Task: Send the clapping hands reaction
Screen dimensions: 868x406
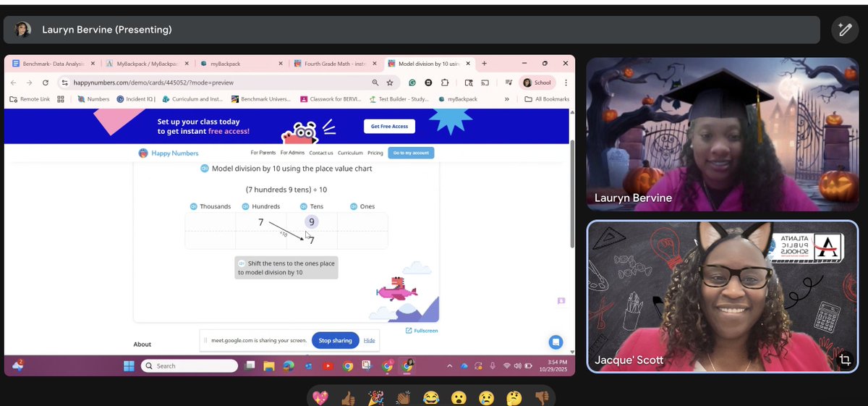Action: [x=404, y=397]
